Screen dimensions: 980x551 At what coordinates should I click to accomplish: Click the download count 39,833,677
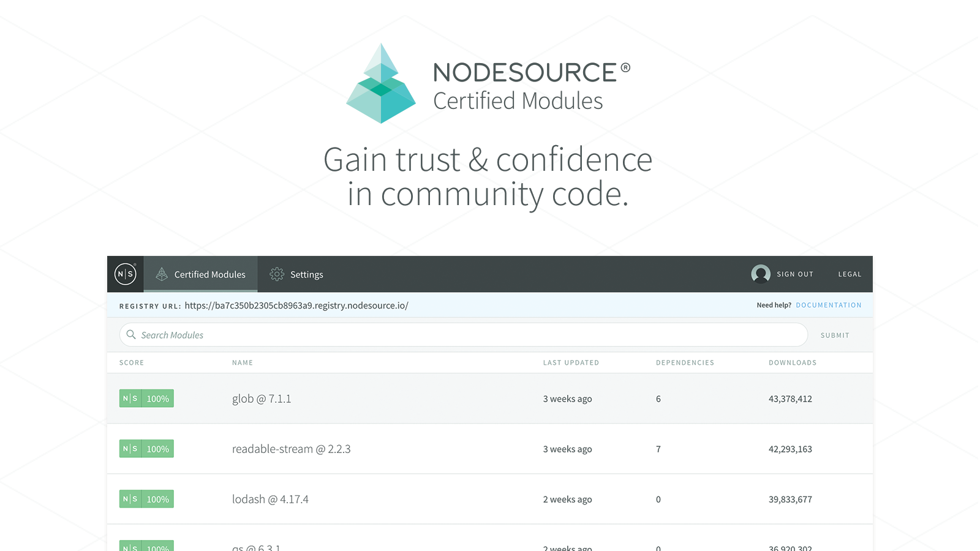click(x=790, y=499)
